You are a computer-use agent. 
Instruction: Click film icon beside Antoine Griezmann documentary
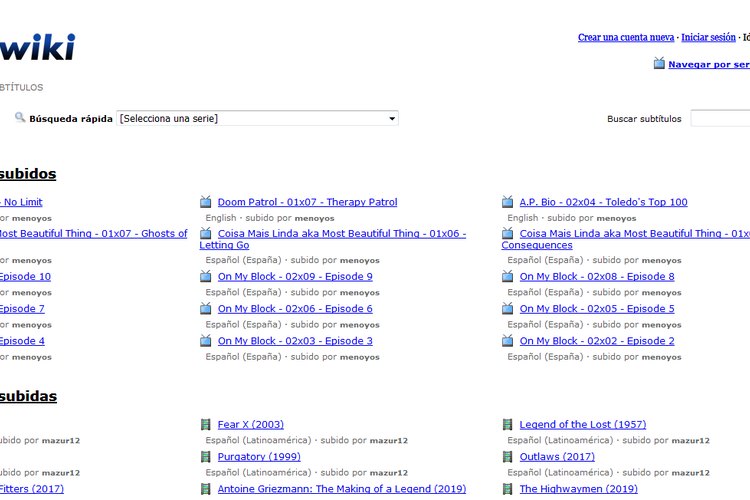coord(206,489)
